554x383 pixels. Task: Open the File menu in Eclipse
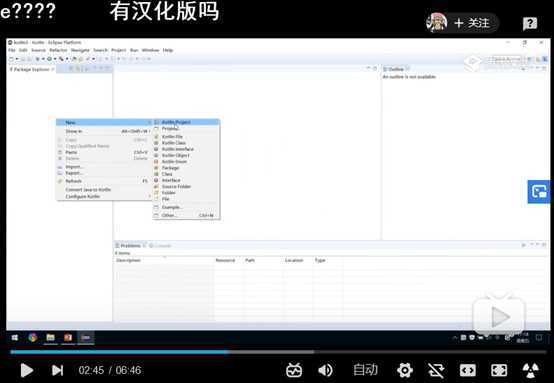tap(12, 50)
